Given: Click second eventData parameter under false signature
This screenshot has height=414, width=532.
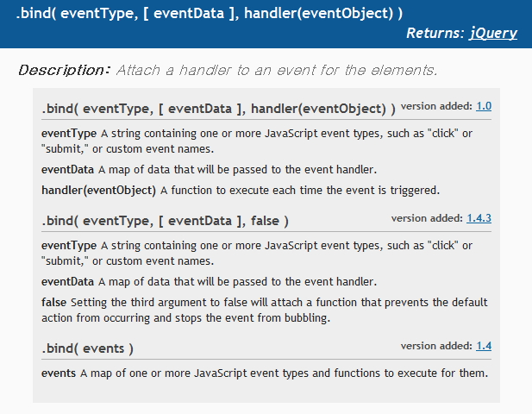Looking at the screenshot, I should 67,282.
